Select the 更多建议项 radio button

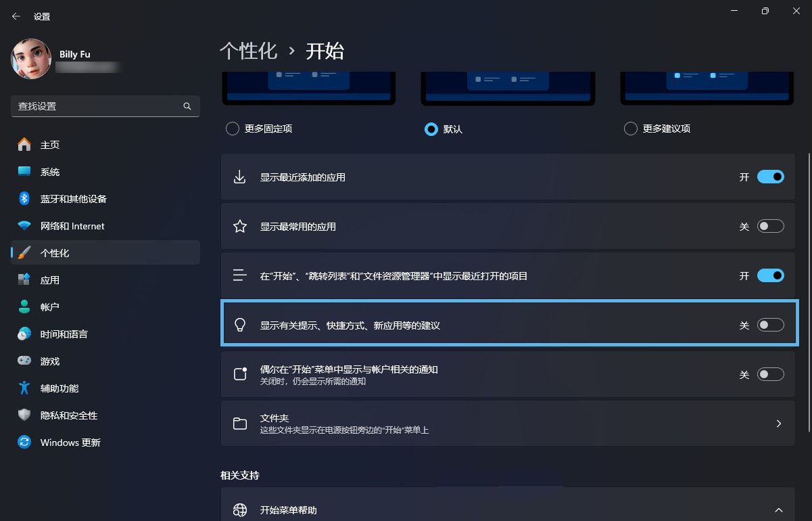[631, 129]
